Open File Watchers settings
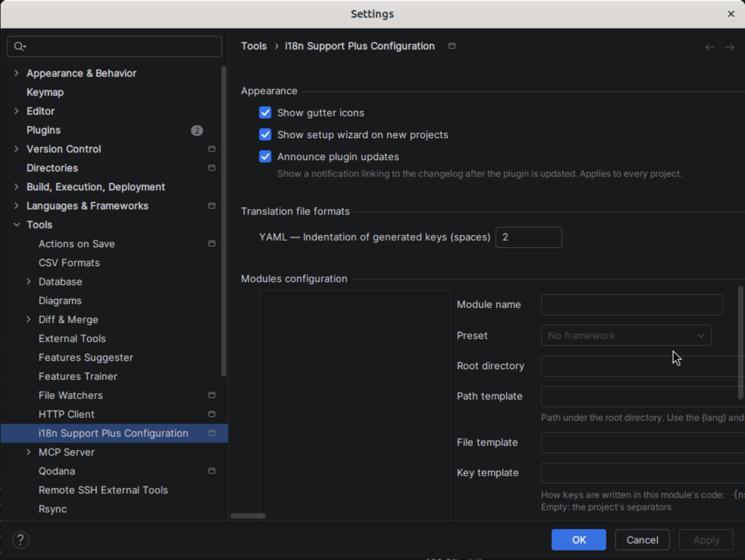This screenshot has height=560, width=745. coord(70,395)
